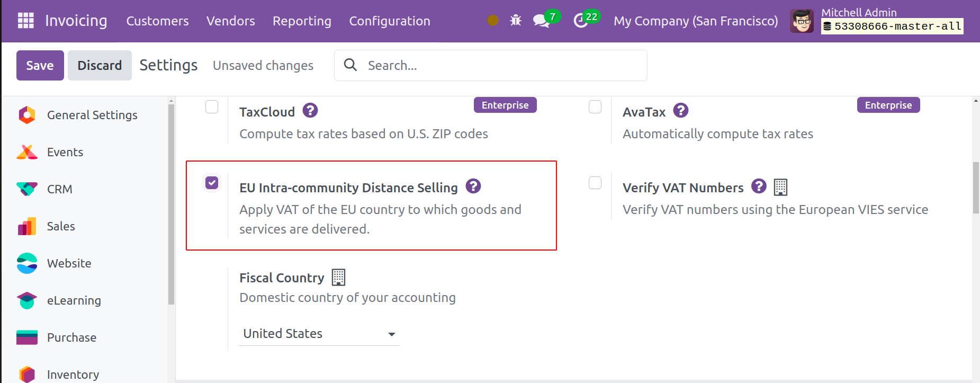This screenshot has height=383, width=980.
Task: Click company building icon beside Fiscal Country
Action: [x=338, y=277]
